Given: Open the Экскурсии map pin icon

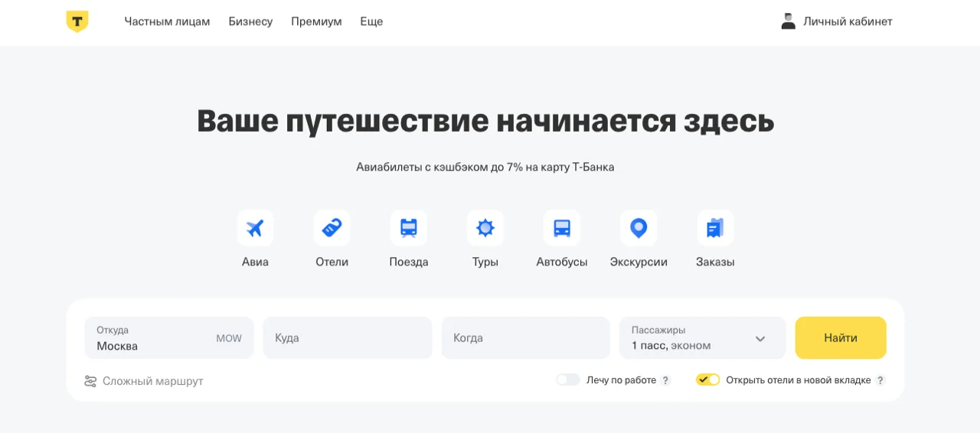Looking at the screenshot, I should click(639, 228).
